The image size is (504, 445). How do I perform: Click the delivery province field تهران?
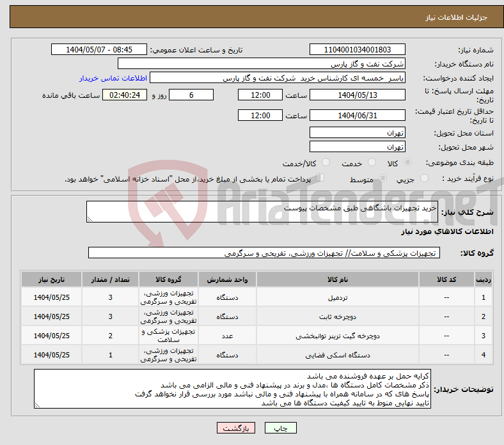(x=358, y=132)
